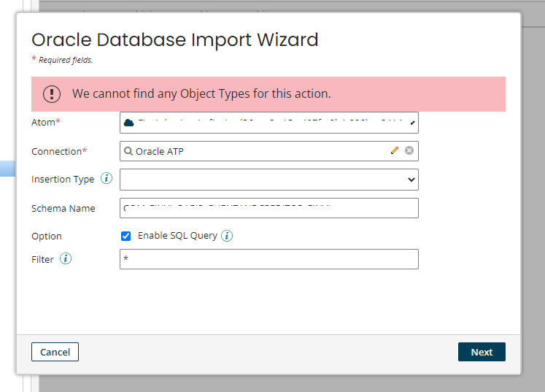Expand the Insertion Type dropdown
545x392 pixels.
coord(269,180)
